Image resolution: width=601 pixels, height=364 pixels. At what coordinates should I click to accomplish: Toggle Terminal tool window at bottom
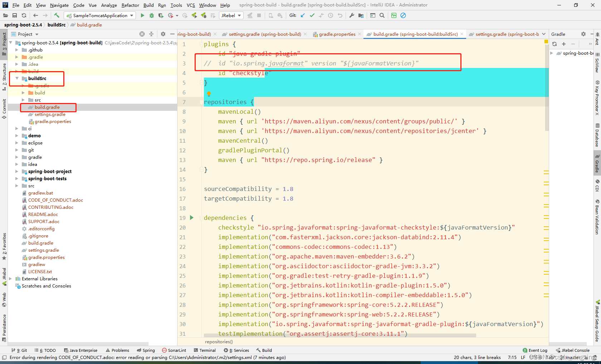pos(205,350)
